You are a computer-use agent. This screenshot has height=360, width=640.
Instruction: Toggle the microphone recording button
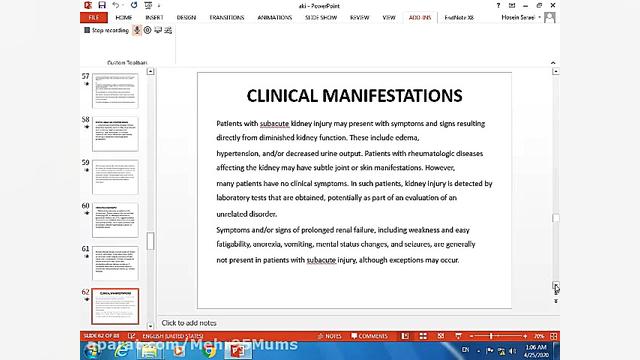tap(137, 30)
